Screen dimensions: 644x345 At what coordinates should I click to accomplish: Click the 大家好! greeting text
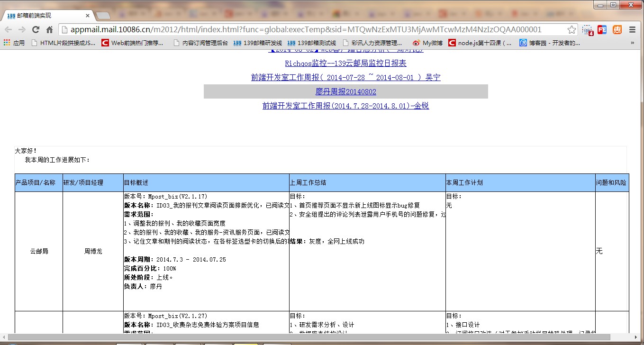[x=26, y=151]
